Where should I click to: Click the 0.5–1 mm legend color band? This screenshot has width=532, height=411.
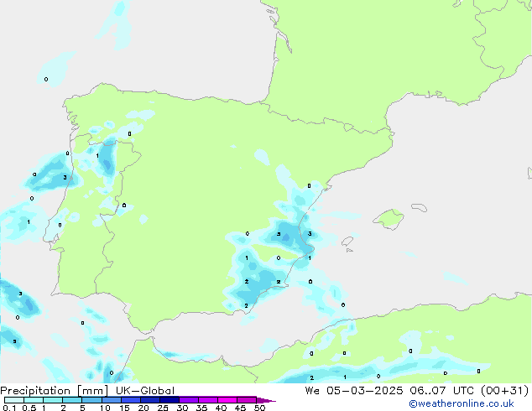click(34, 400)
